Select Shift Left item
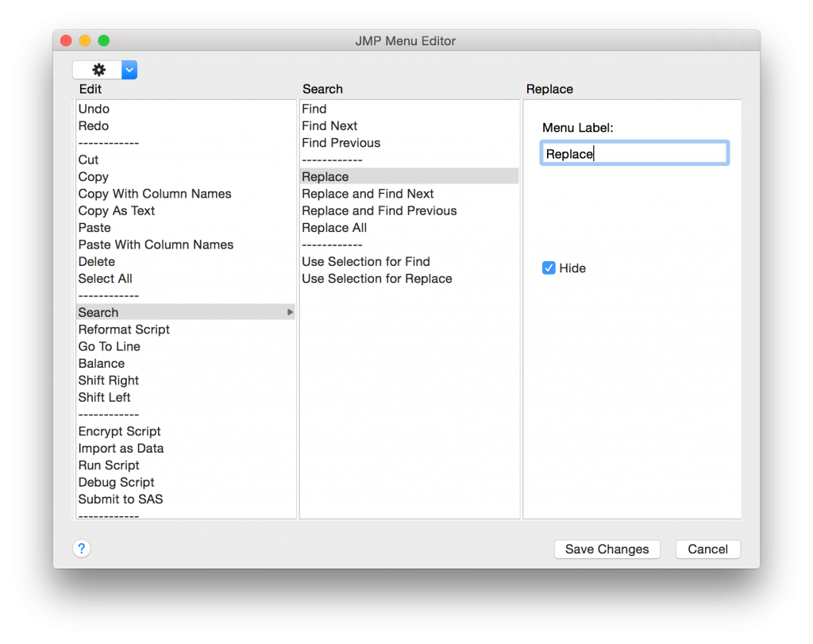 point(104,397)
